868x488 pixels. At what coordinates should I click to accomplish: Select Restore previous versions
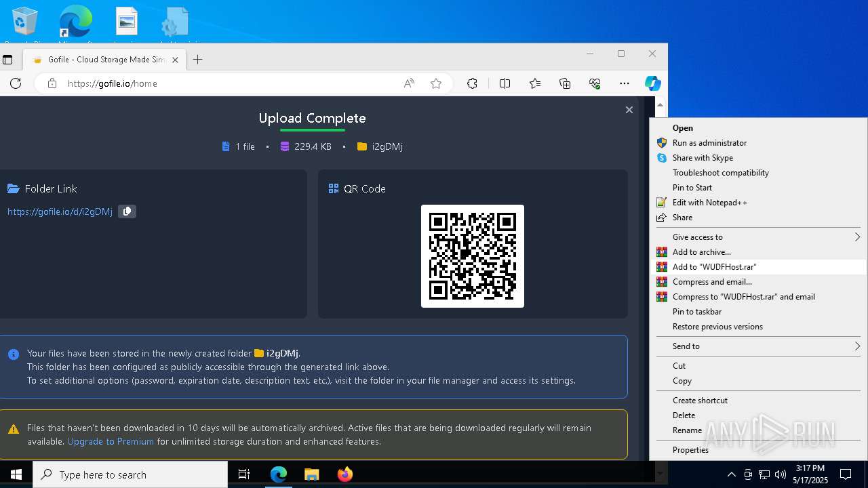pyautogui.click(x=758, y=327)
